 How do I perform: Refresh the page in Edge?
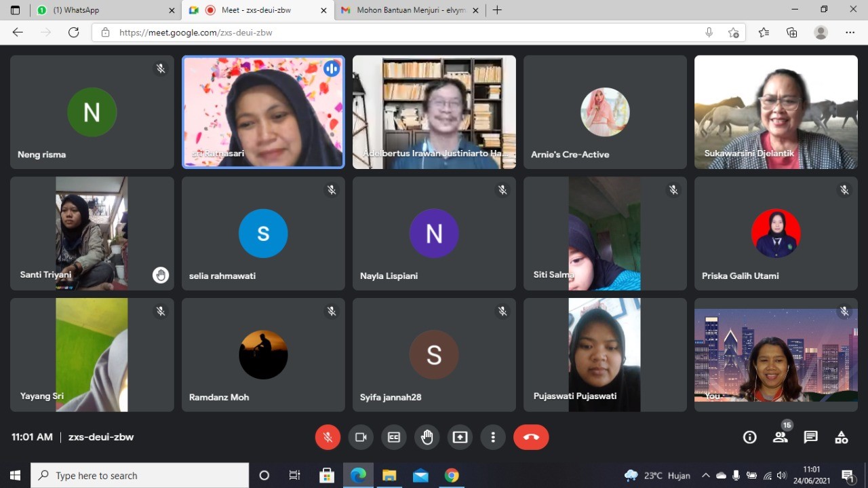[73, 33]
